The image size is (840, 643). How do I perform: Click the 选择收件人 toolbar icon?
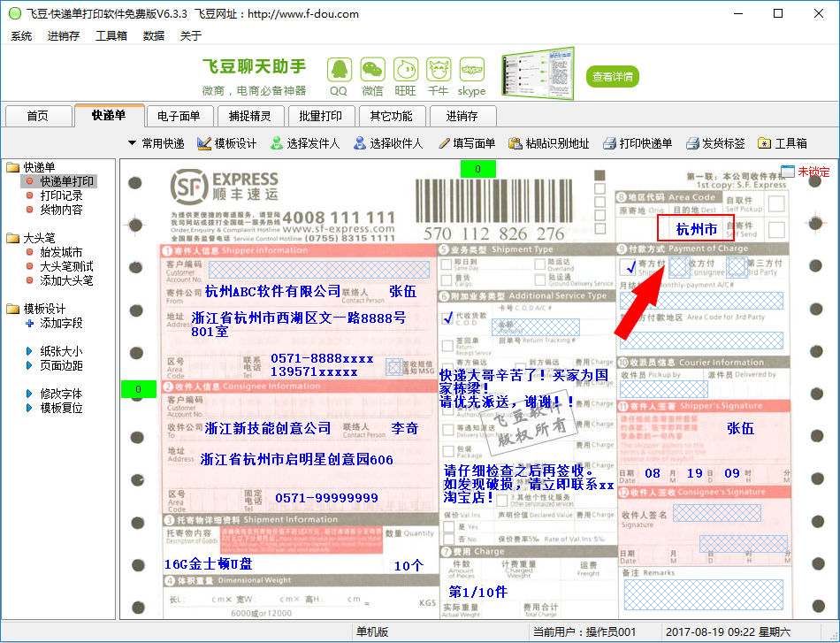[360, 143]
